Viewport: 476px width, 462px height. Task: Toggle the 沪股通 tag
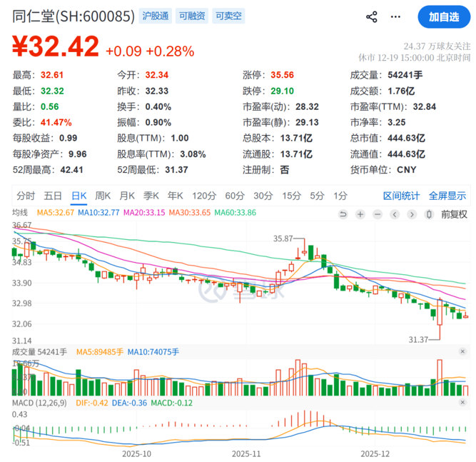pyautogui.click(x=155, y=16)
